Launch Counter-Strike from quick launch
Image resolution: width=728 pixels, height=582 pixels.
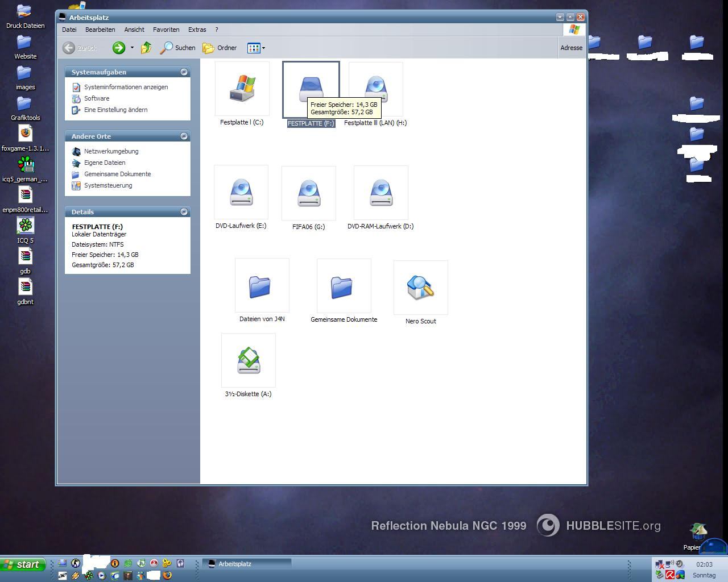pos(76,563)
